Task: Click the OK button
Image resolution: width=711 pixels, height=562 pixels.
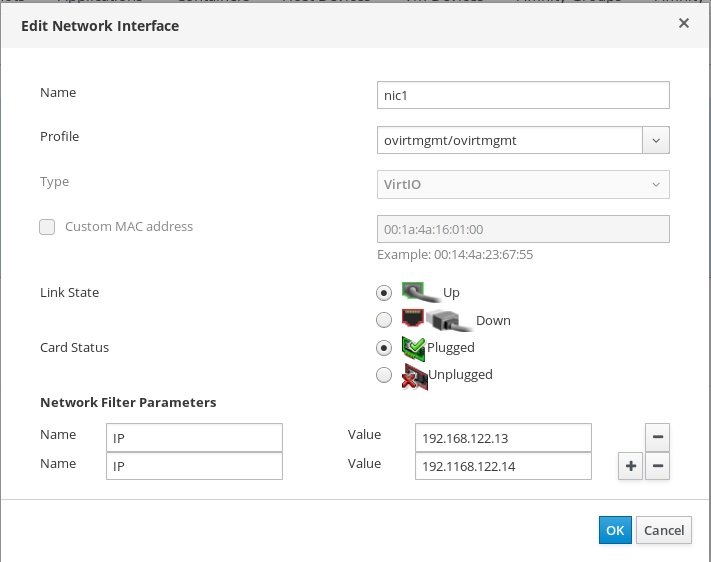Action: (615, 530)
